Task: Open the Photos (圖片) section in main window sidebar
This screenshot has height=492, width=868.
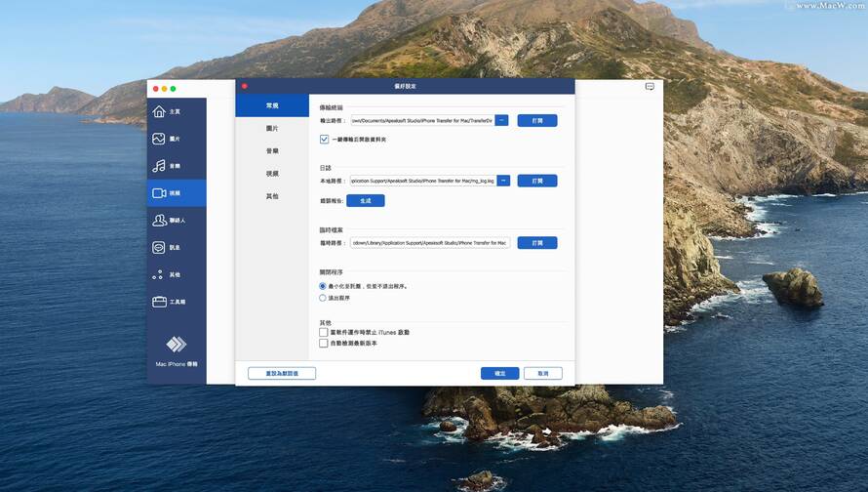Action: (x=176, y=139)
